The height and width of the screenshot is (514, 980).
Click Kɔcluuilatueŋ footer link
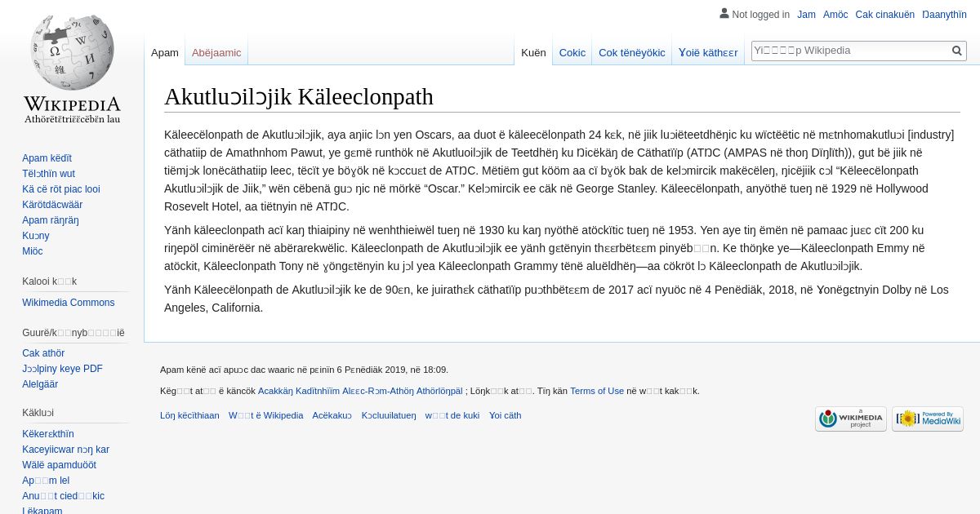point(389,415)
